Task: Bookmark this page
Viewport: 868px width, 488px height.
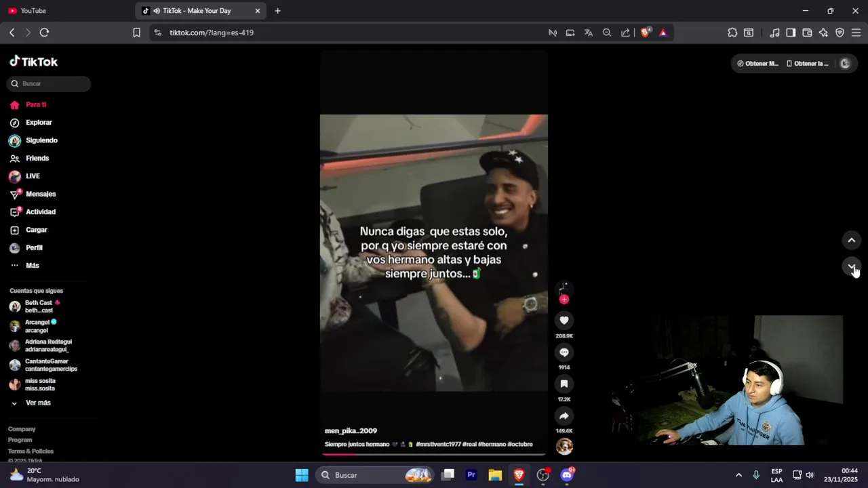Action: click(x=136, y=33)
